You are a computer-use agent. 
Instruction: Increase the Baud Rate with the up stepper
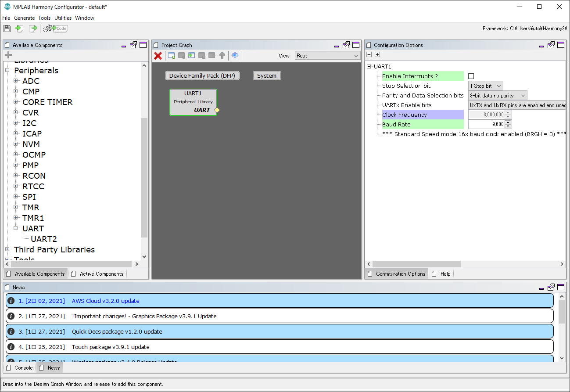[x=508, y=122]
